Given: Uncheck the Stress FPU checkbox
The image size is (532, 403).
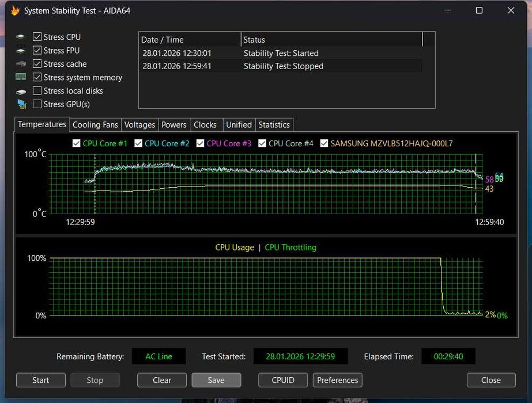Looking at the screenshot, I should (x=37, y=50).
